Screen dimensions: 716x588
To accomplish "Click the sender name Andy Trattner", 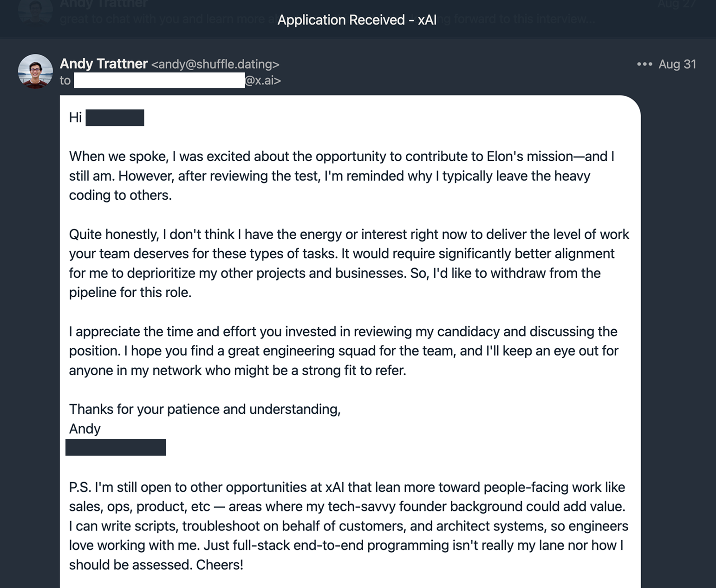I will [104, 64].
